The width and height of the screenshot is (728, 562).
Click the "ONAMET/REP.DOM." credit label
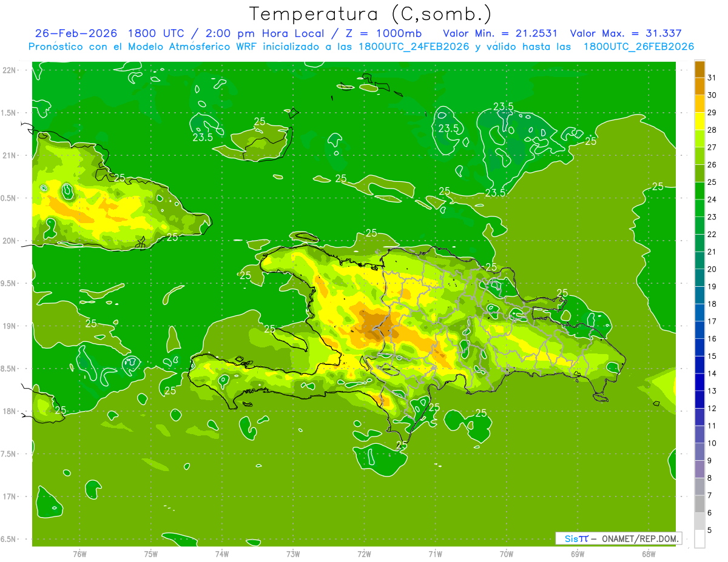[641, 538]
